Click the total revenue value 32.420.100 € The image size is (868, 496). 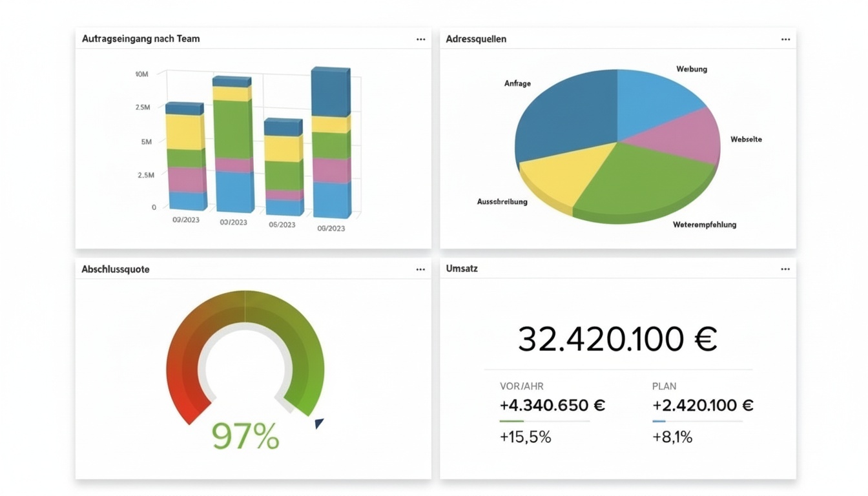pos(617,338)
